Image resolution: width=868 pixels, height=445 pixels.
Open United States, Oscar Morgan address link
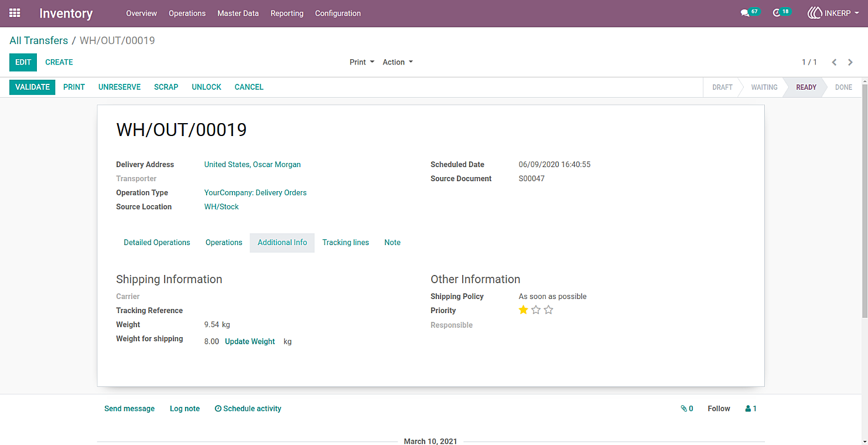coord(252,165)
